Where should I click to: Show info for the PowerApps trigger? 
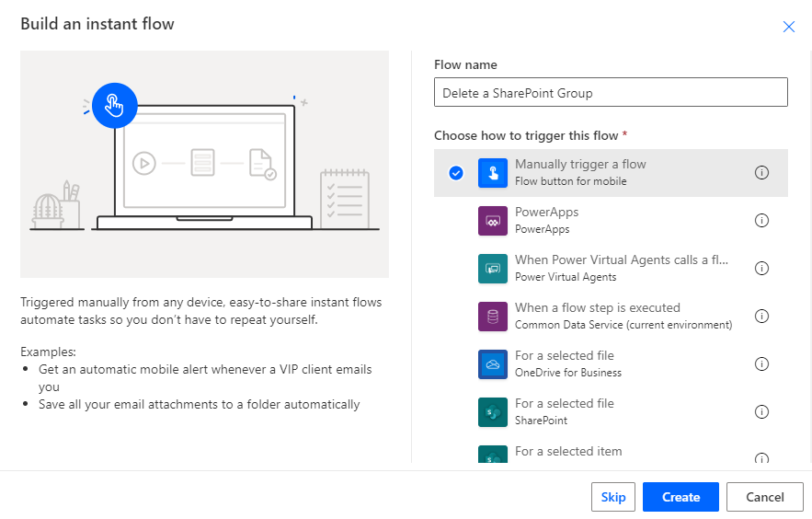click(x=761, y=221)
